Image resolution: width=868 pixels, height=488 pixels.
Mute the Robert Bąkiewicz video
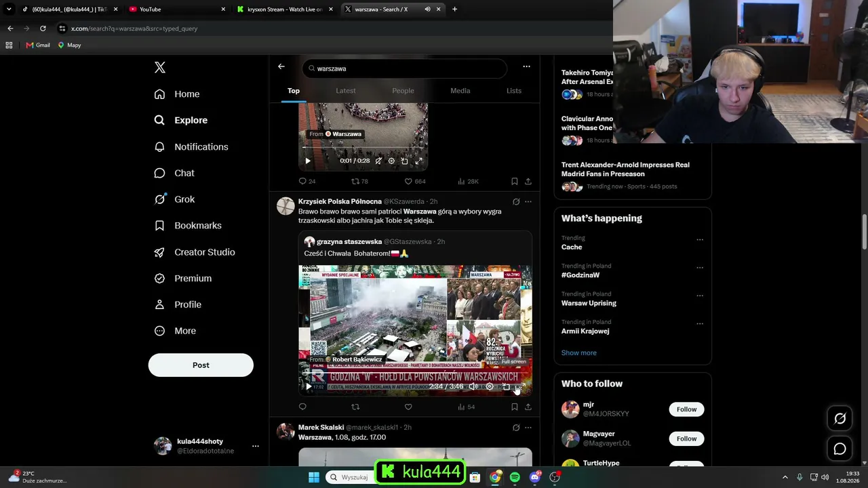pyautogui.click(x=473, y=386)
